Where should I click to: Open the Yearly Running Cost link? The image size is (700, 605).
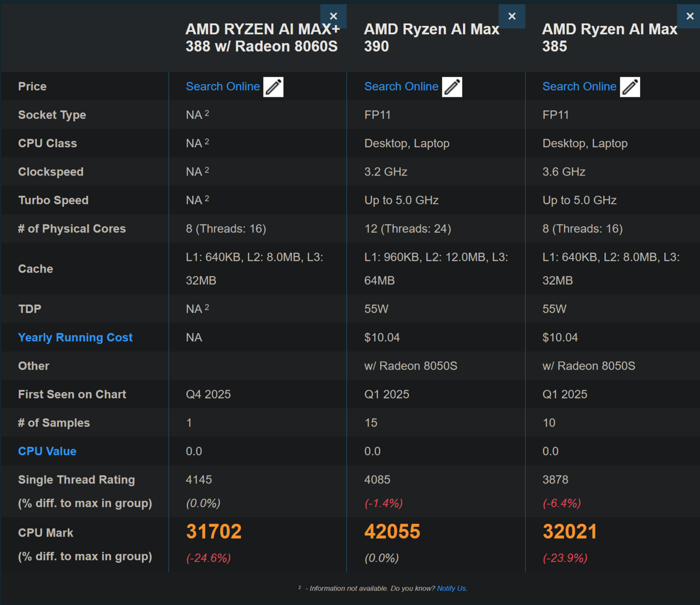tap(75, 337)
